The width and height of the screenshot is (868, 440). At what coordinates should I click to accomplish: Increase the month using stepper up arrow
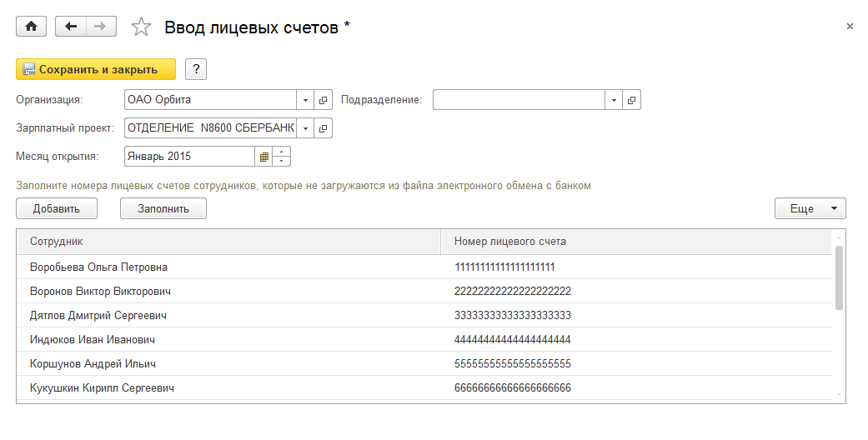click(x=282, y=152)
